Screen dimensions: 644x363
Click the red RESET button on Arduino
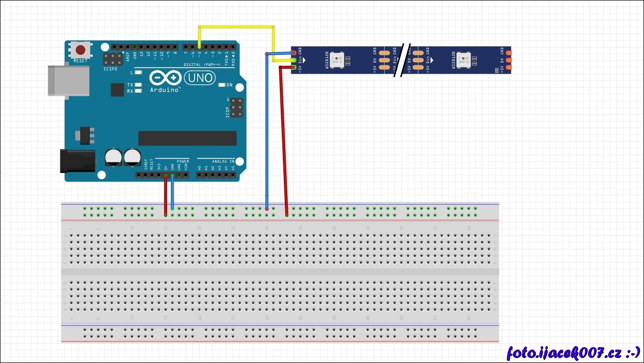[80, 50]
